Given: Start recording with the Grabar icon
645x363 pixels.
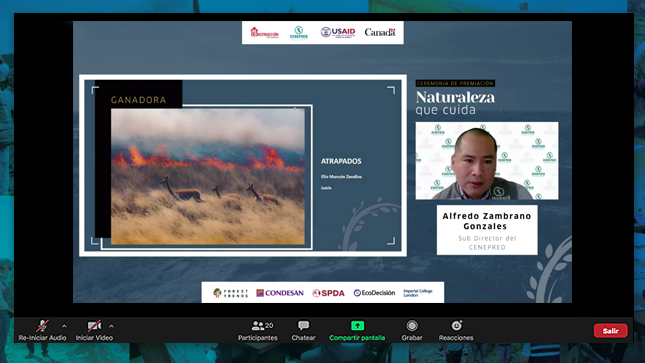Looking at the screenshot, I should [x=412, y=326].
